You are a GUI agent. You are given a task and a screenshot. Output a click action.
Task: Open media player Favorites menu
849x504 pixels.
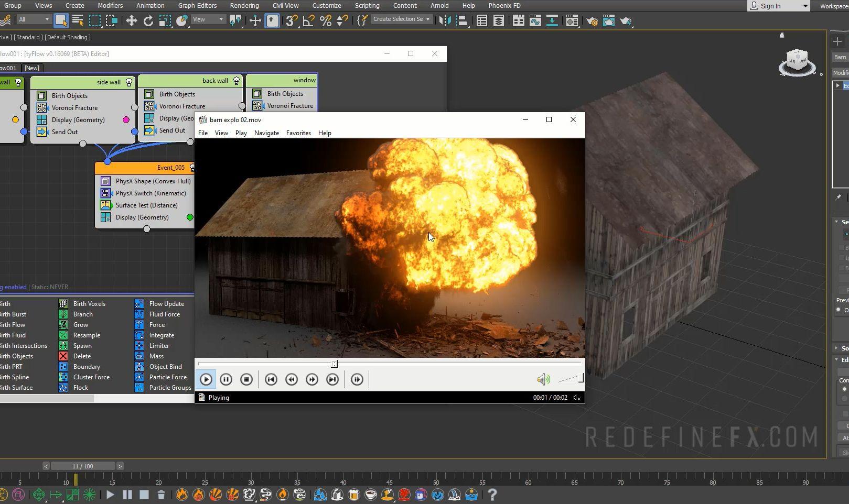[x=298, y=133]
